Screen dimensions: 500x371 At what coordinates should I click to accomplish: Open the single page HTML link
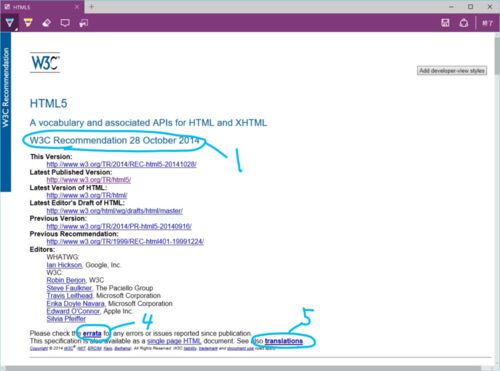(174, 341)
